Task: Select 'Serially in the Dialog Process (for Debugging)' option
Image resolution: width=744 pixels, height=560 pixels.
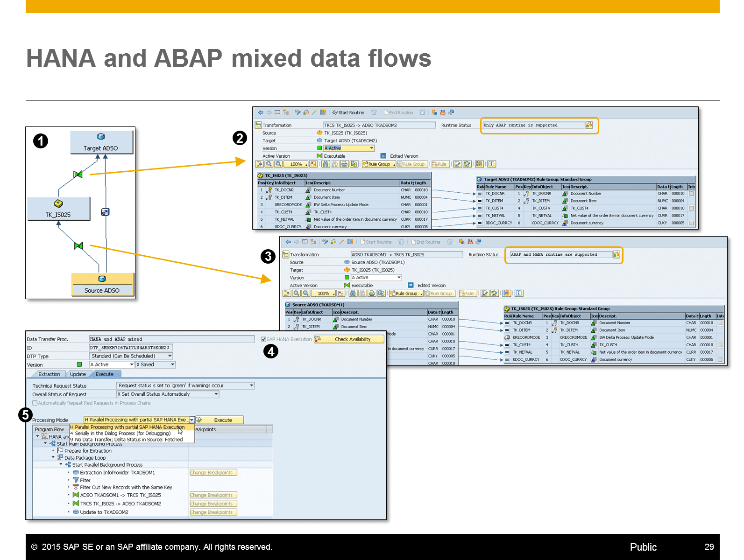Action: coord(122,434)
